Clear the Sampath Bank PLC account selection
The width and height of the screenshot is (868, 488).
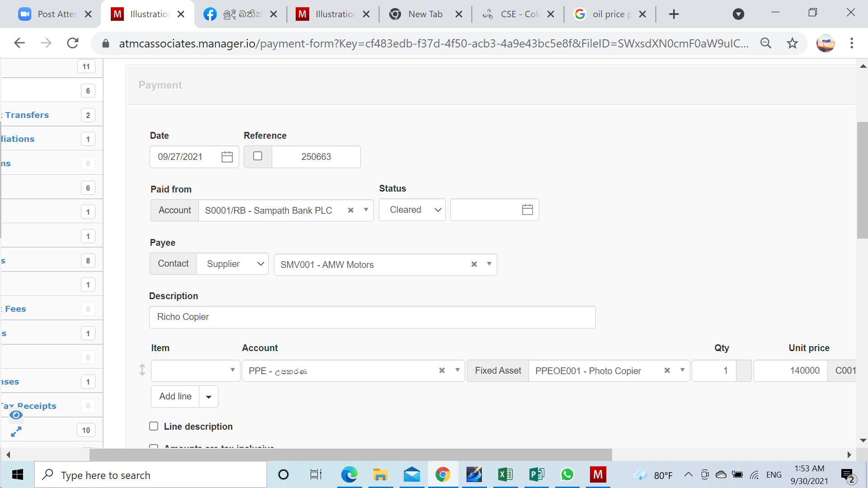pos(350,210)
